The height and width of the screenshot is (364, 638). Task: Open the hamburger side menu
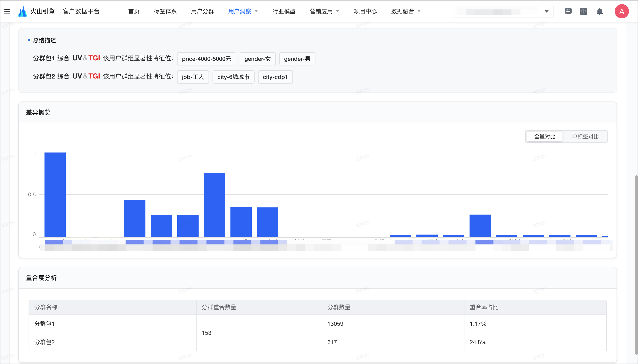click(x=7, y=11)
